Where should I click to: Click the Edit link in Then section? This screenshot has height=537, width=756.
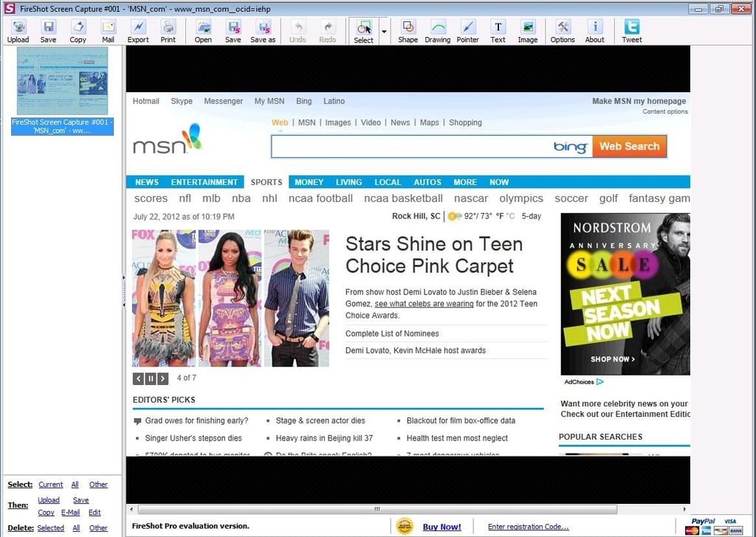pos(94,513)
